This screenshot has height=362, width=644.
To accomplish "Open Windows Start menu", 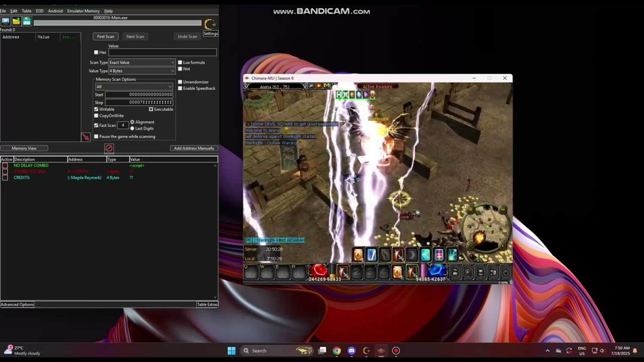I will pyautogui.click(x=231, y=350).
